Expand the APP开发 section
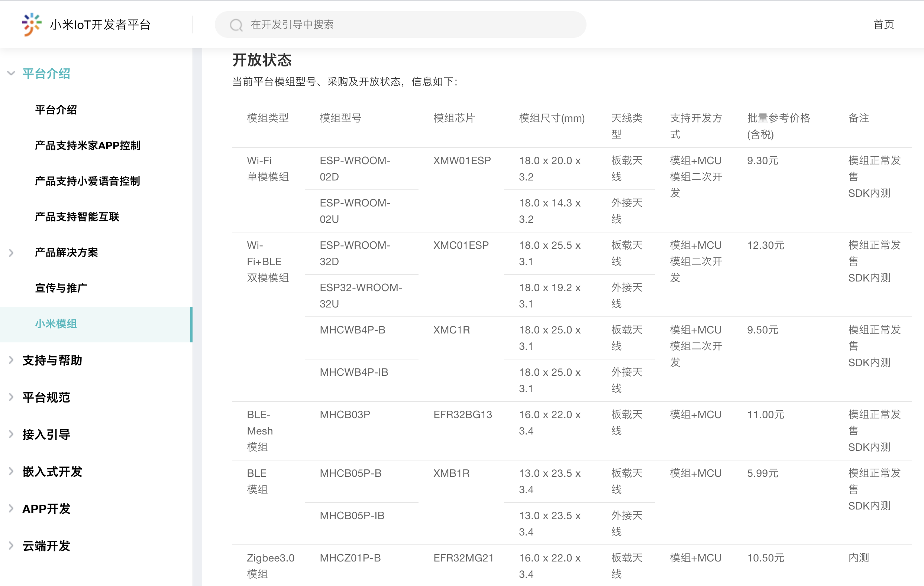The image size is (924, 586). tap(11, 509)
